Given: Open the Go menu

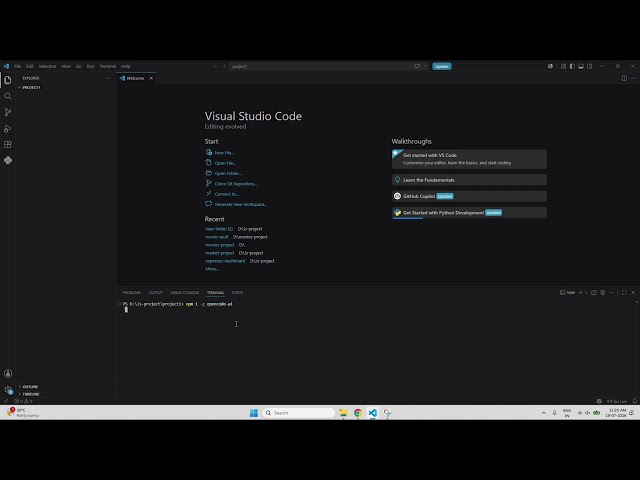Looking at the screenshot, I should (x=78, y=66).
